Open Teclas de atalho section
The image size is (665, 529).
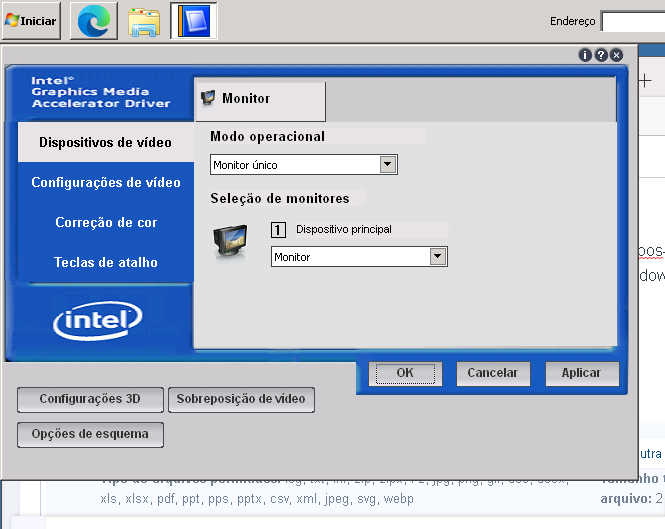[106, 262]
